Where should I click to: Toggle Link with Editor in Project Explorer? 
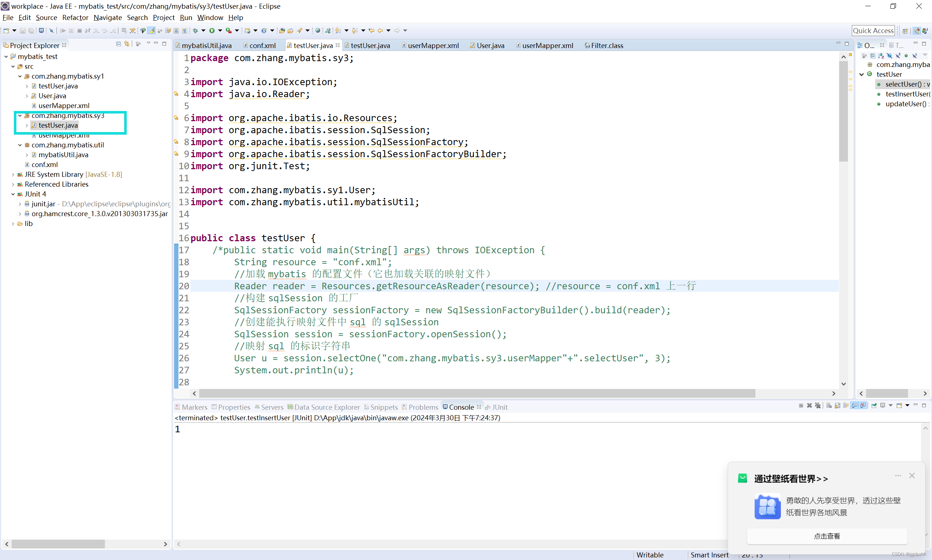click(x=127, y=44)
